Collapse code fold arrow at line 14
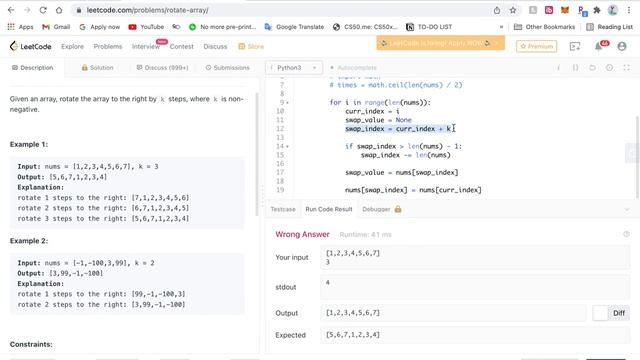 [287, 147]
